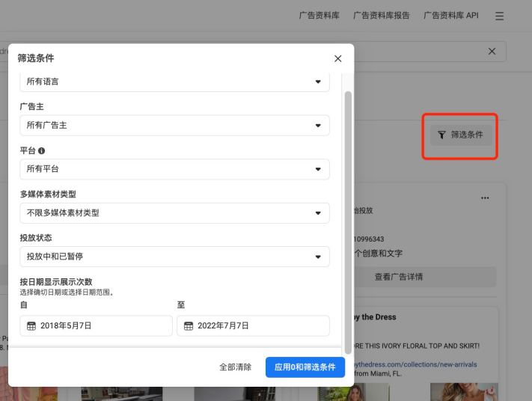Screen dimensions: 532x401
Task: Click the calendar icon beside 2022年7月7日
Action: [x=189, y=326]
